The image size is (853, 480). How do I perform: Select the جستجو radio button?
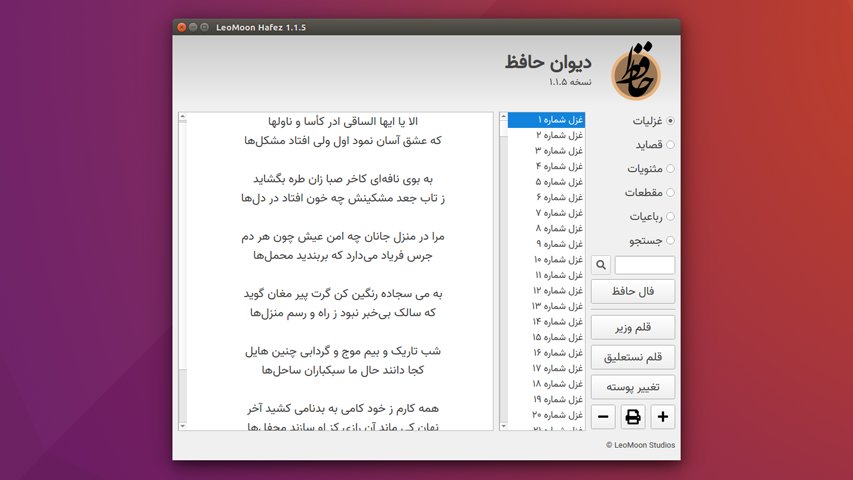670,241
